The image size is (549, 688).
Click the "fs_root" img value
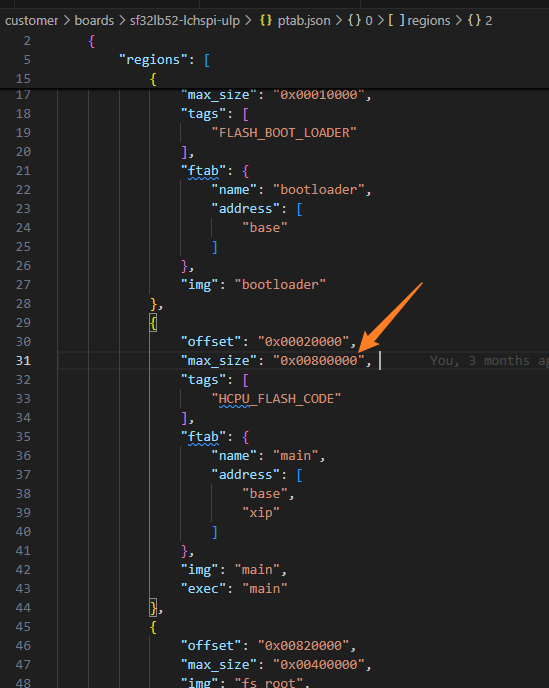click(269, 683)
